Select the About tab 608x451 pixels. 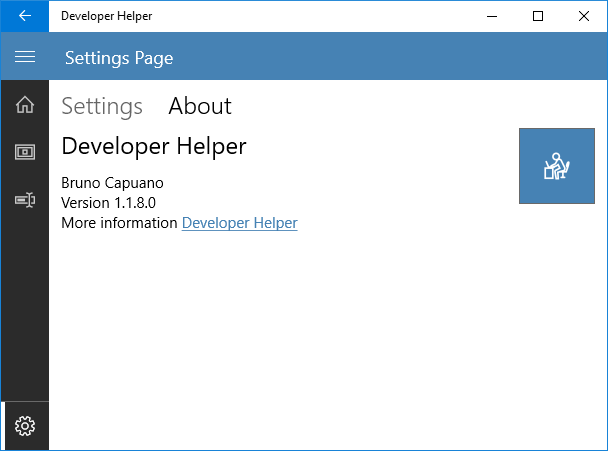pyautogui.click(x=199, y=106)
